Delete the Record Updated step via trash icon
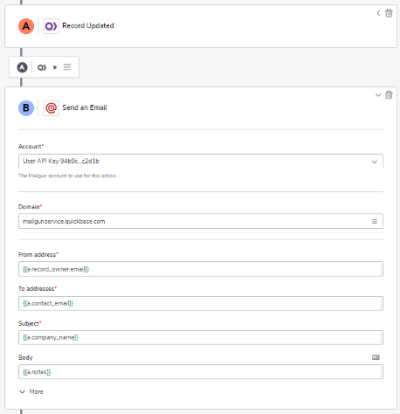The height and width of the screenshot is (414, 400). click(389, 13)
